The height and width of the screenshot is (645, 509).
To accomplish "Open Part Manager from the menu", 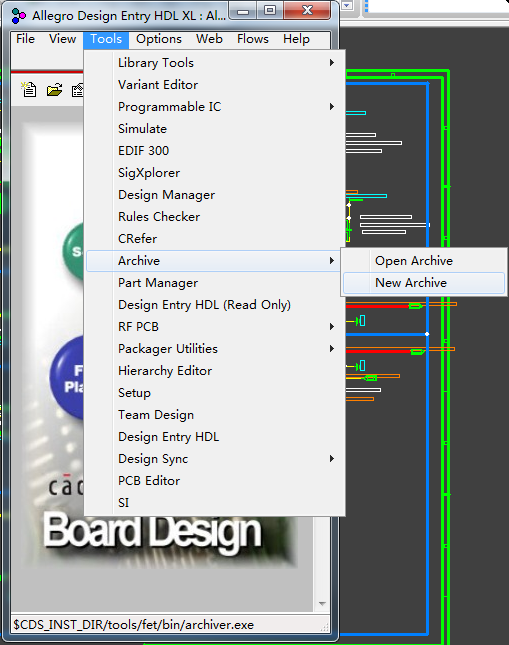I will 214,283.
